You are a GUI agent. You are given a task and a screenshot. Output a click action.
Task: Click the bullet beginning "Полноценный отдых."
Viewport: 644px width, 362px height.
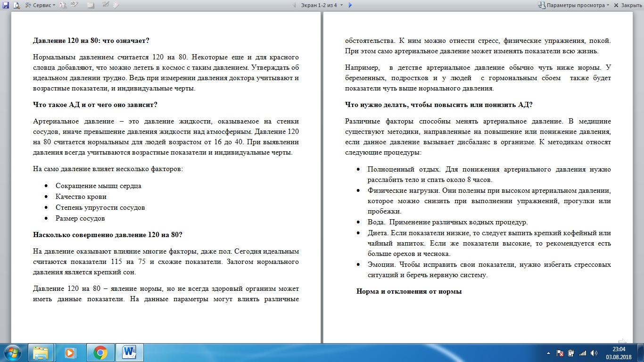tap(489, 174)
